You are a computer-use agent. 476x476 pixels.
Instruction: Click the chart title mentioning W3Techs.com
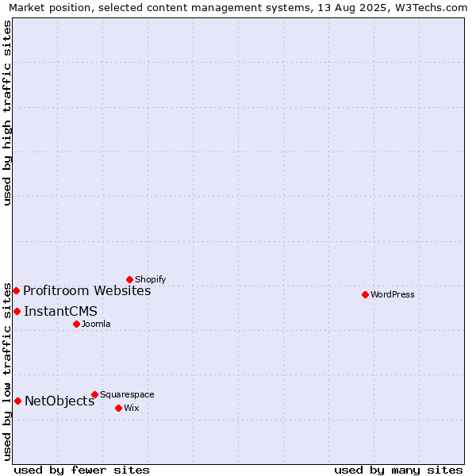238,8
